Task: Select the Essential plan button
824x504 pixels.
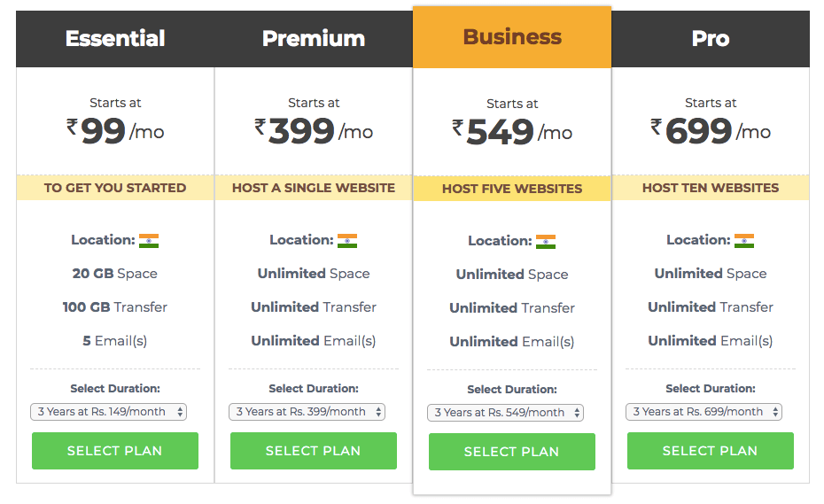Action: 115,451
